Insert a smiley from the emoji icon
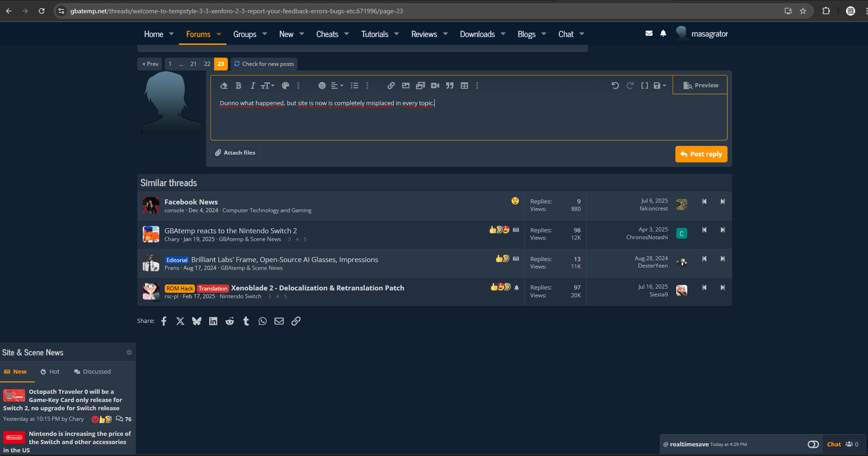Image resolution: width=868 pixels, height=456 pixels. tap(322, 86)
